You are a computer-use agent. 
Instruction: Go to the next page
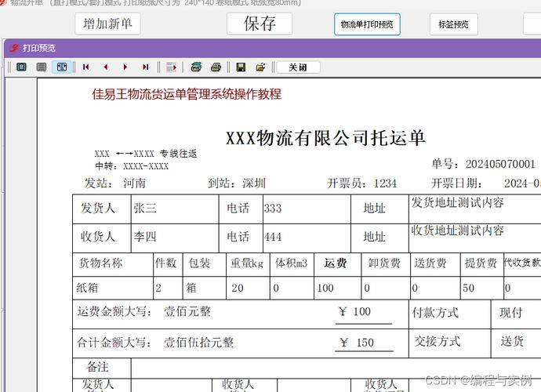tap(125, 67)
